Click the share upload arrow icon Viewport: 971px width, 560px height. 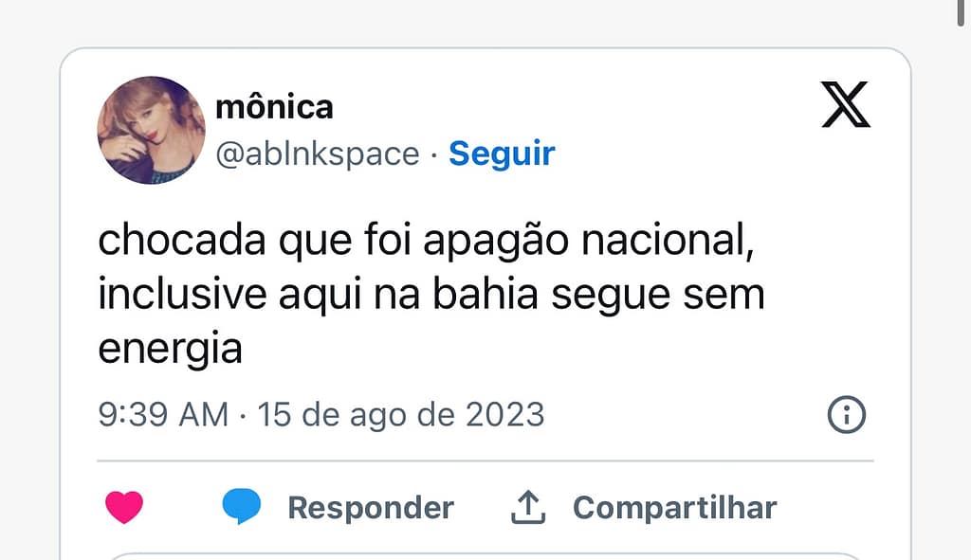click(x=528, y=508)
